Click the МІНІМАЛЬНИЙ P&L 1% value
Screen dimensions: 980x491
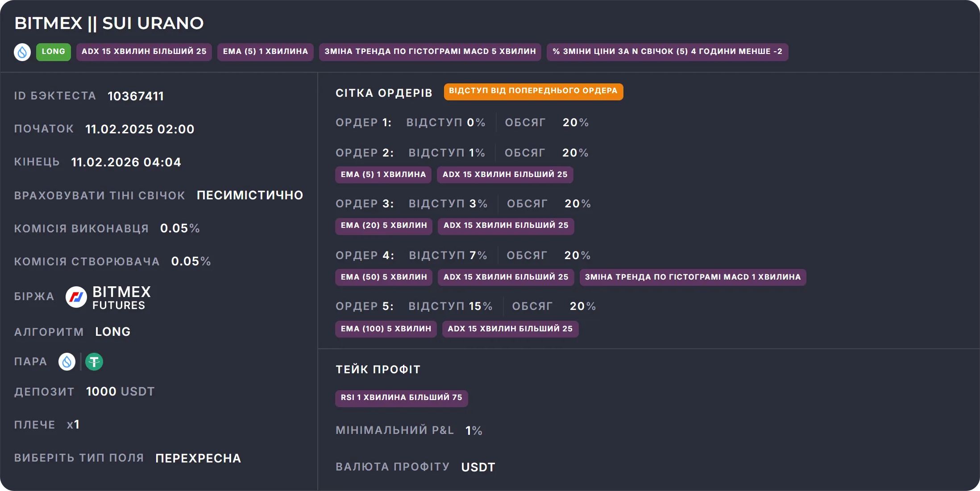pos(473,430)
